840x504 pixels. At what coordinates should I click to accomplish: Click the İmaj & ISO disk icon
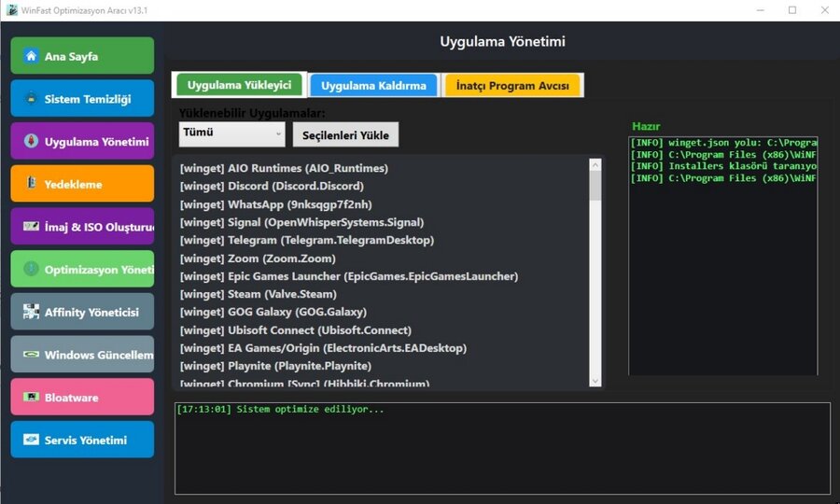(x=31, y=226)
